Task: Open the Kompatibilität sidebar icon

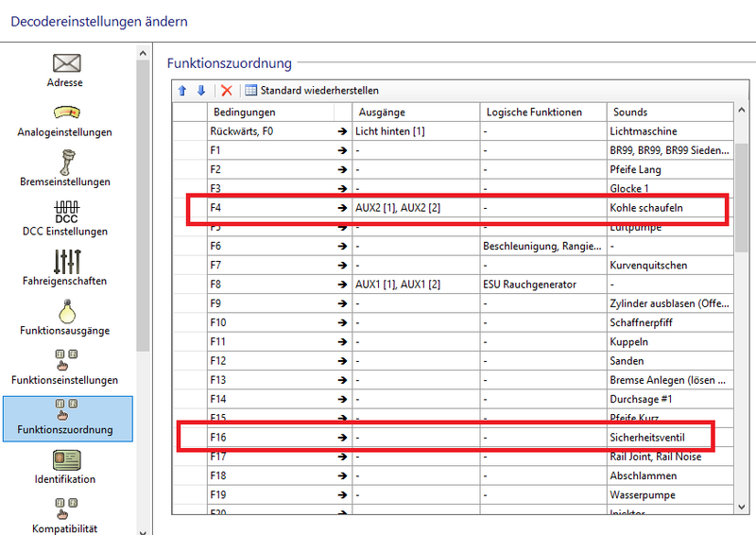Action: [66, 509]
